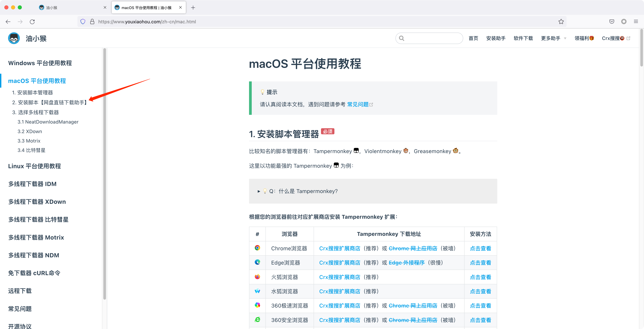Click the 油小猴 monkey logo
The width and height of the screenshot is (644, 329).
click(x=14, y=38)
